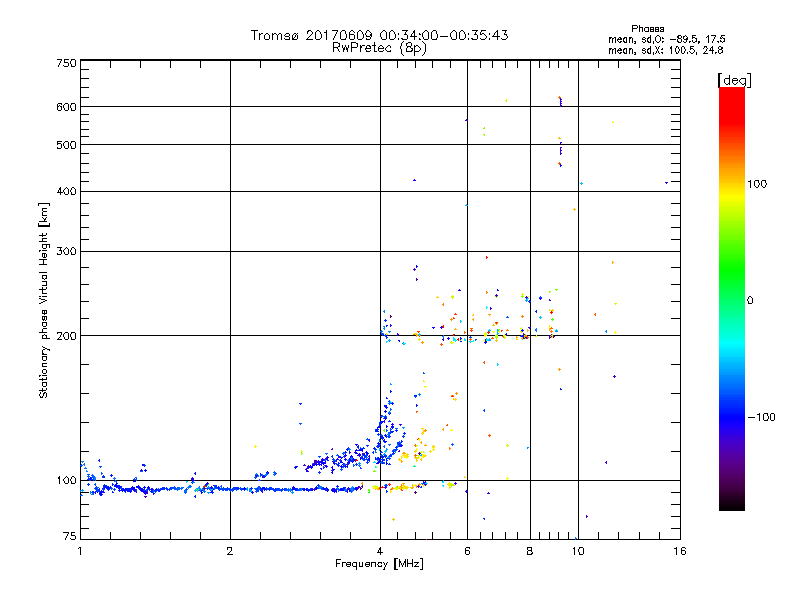The width and height of the screenshot is (800, 600).
Task: Pick the black bottom of the colorbar
Action: click(731, 505)
